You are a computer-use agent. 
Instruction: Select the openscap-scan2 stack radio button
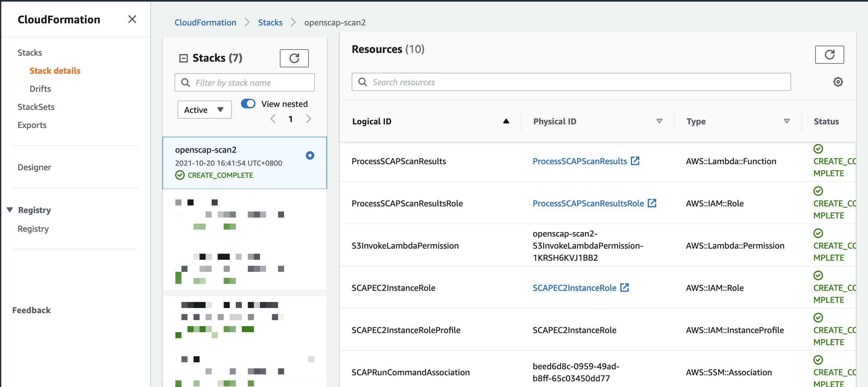[310, 156]
